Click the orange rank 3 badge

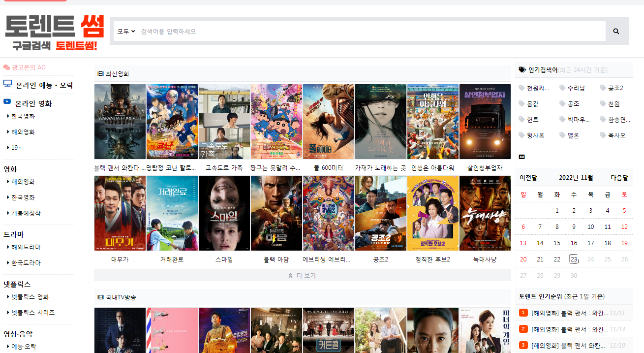[x=523, y=345]
